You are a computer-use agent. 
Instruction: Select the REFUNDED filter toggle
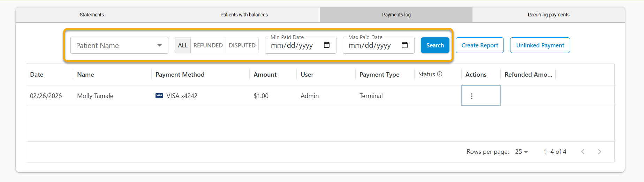[x=208, y=45]
